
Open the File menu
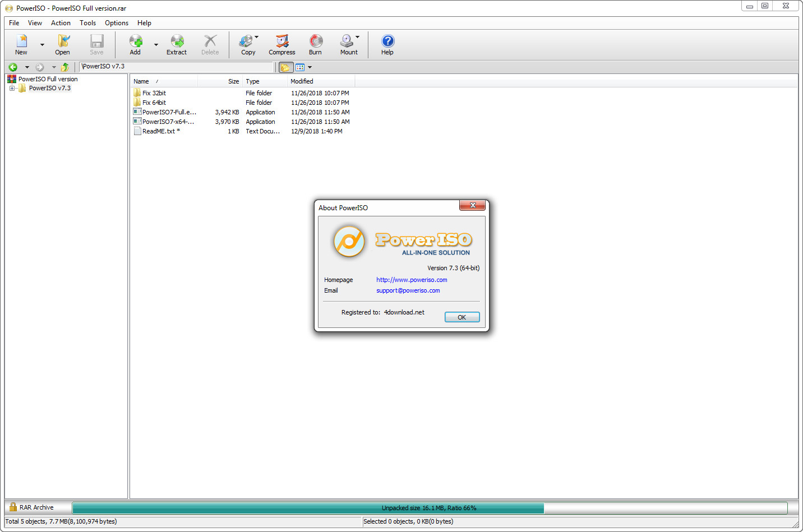(14, 23)
